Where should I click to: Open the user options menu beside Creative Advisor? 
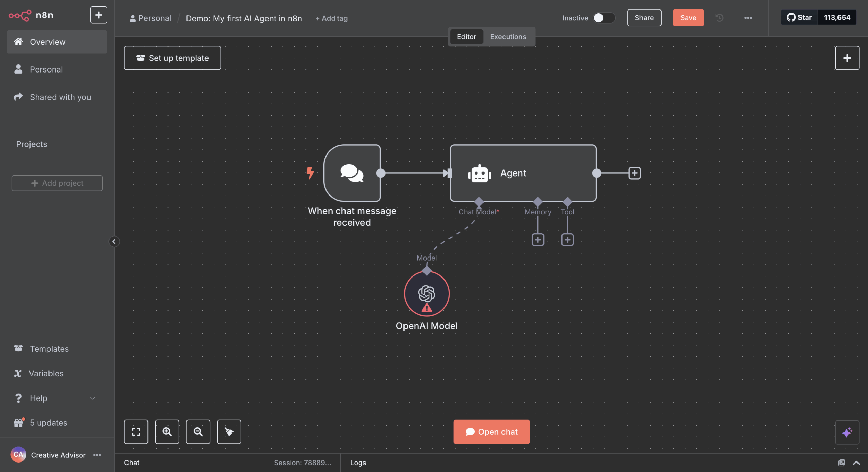[97, 455]
